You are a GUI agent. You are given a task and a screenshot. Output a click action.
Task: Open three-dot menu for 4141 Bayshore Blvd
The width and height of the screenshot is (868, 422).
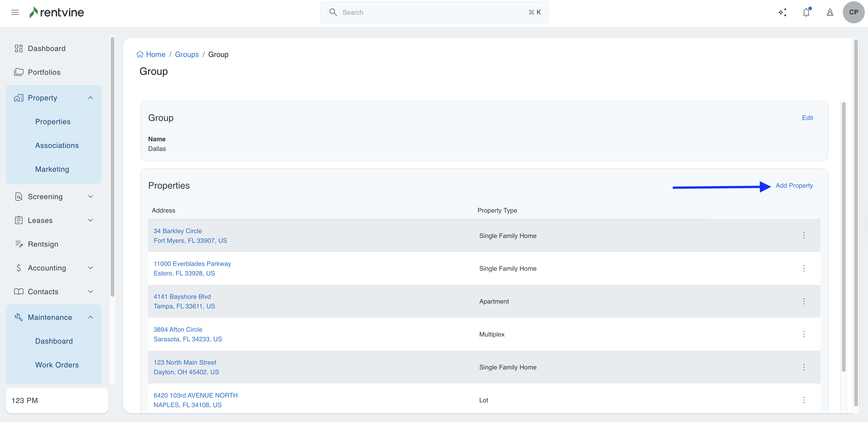tap(804, 302)
